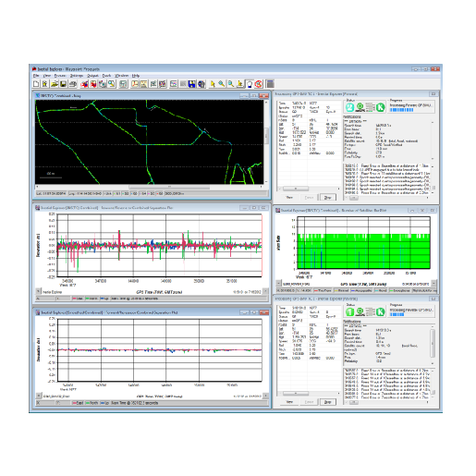Click the Open Project folder icon
This screenshot has width=476, height=476.
[x=55, y=84]
